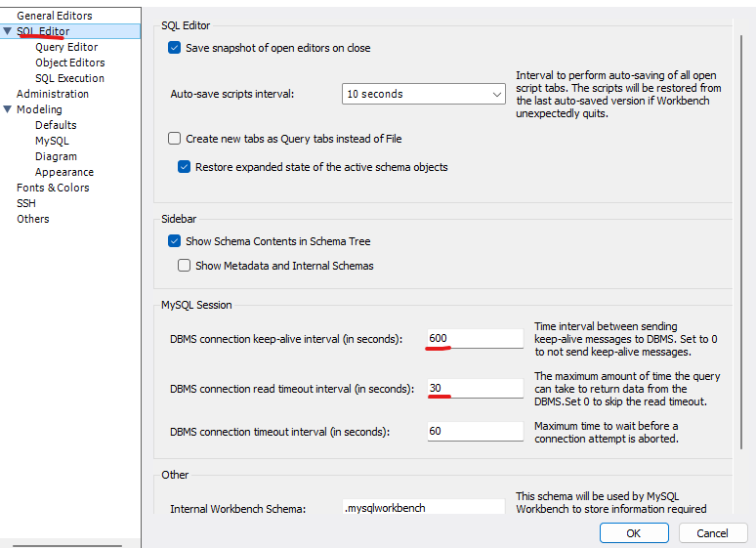The width and height of the screenshot is (756, 548).
Task: Open Auto-save scripts interval dropdown
Action: tap(423, 94)
